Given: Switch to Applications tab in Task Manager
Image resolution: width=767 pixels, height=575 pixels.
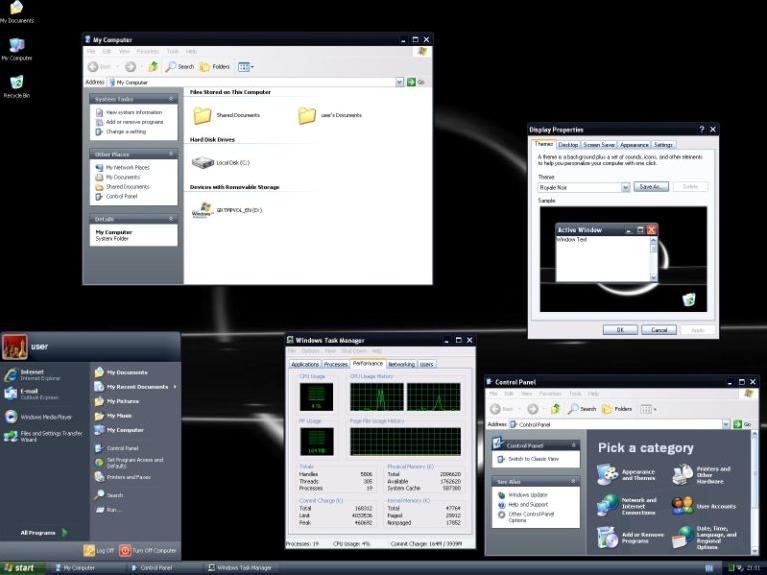Looking at the screenshot, I should pyautogui.click(x=305, y=365).
